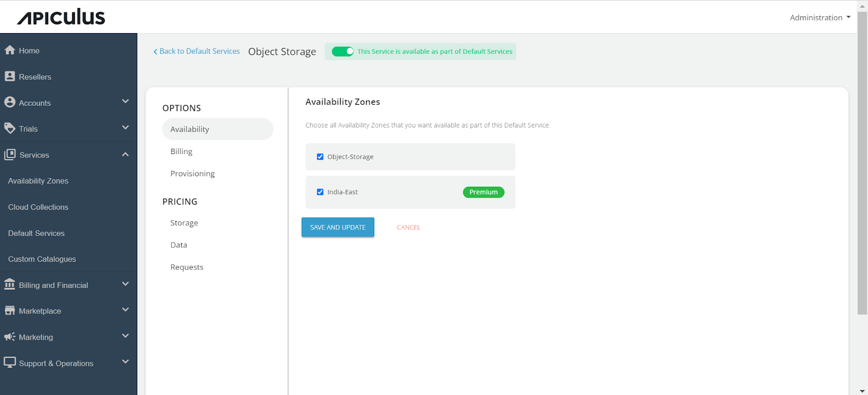Click the Accounts user circle icon
This screenshot has width=868, height=395.
(10, 102)
